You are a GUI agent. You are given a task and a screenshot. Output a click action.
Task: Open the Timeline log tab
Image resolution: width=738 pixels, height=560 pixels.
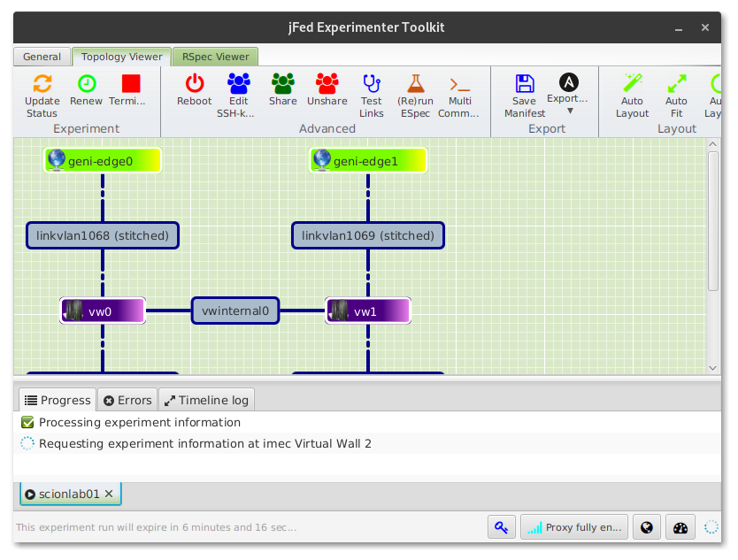click(206, 400)
